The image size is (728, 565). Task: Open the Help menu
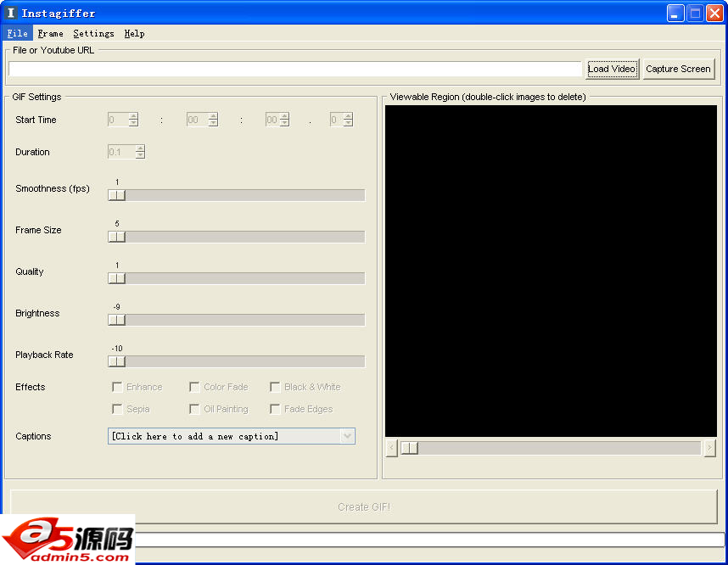(134, 33)
